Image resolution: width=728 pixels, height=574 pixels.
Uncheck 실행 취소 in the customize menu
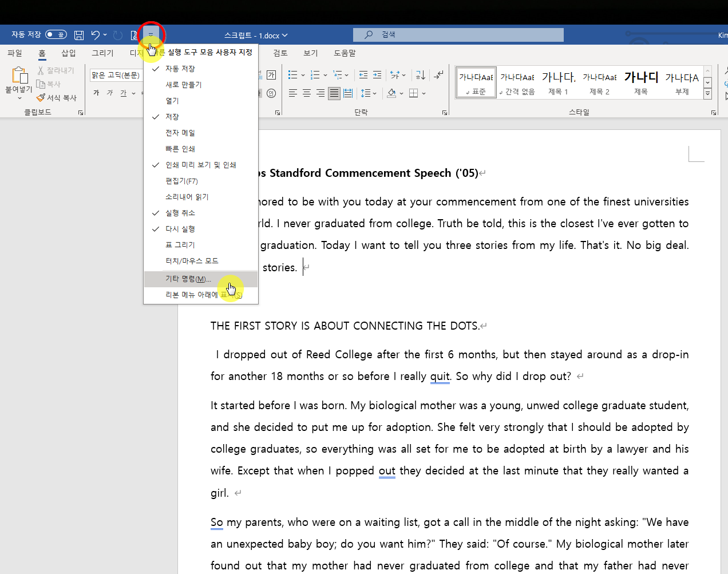[201, 213]
